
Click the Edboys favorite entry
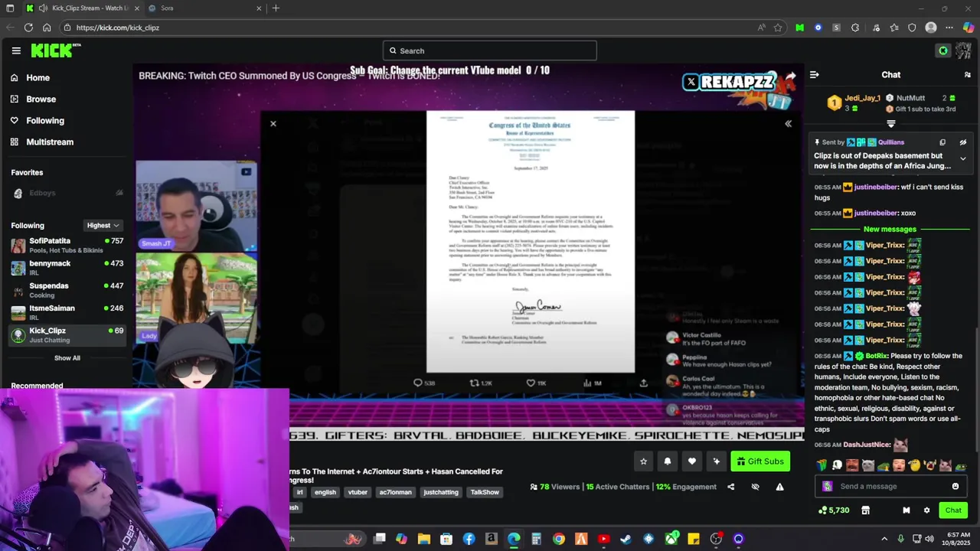click(x=67, y=193)
